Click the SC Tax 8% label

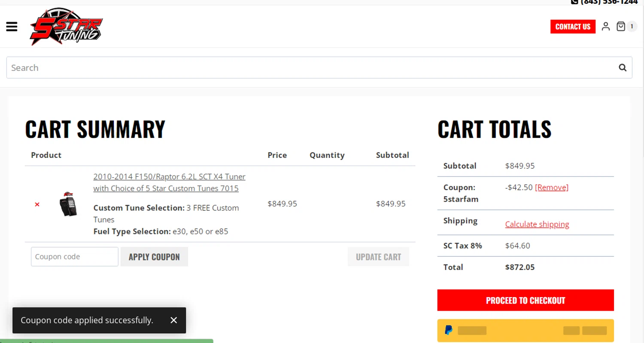click(463, 246)
